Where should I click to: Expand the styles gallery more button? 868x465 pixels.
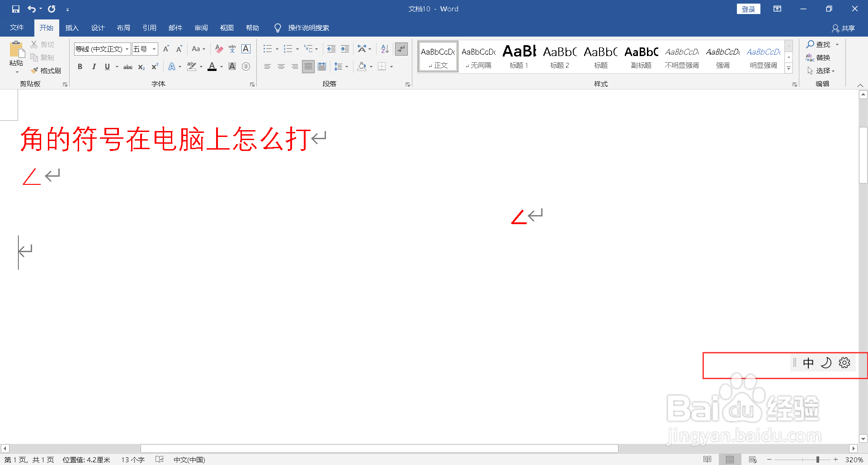[789, 68]
